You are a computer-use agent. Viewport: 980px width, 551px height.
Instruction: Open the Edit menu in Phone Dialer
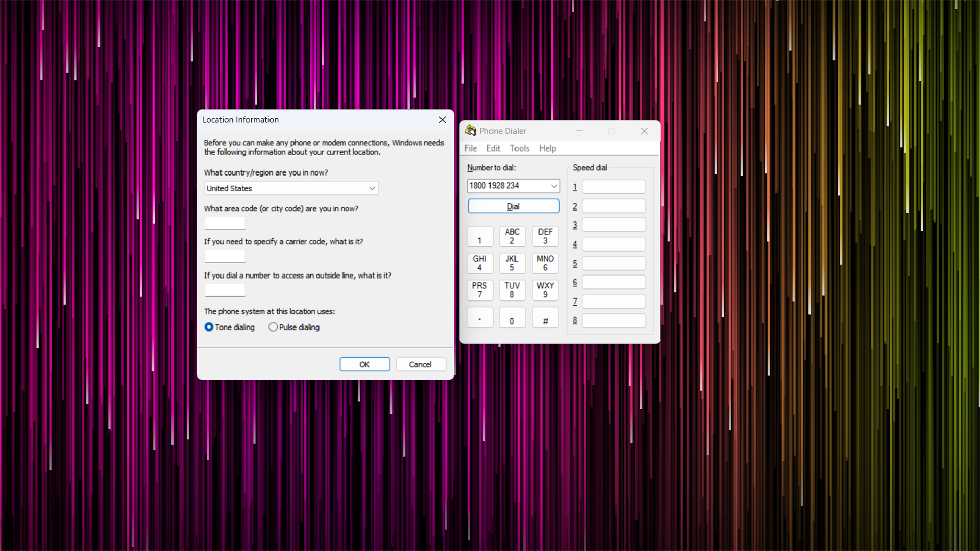[x=493, y=148]
